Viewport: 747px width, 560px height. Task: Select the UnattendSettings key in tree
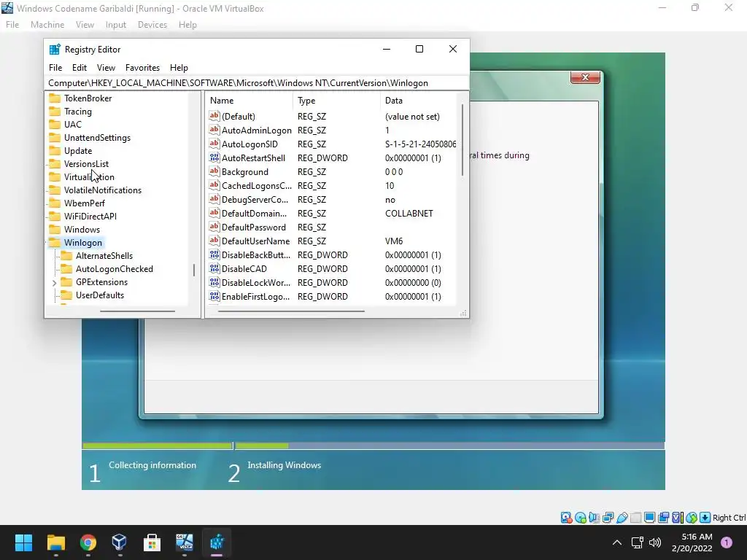tap(97, 138)
